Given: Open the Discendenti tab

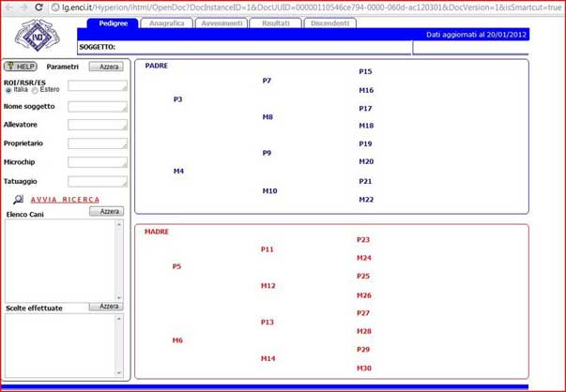Looking at the screenshot, I should point(329,23).
